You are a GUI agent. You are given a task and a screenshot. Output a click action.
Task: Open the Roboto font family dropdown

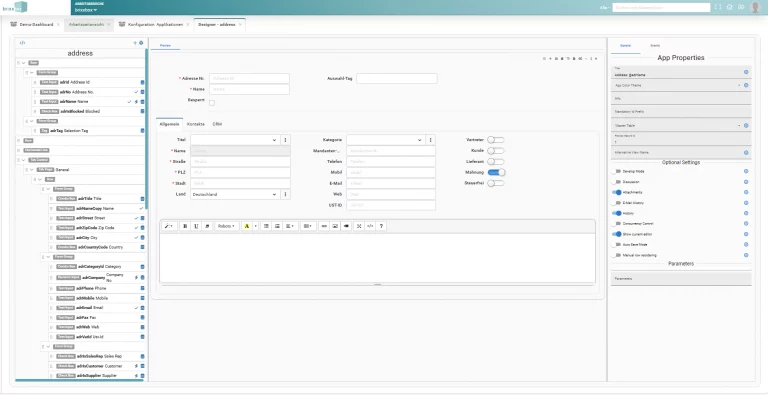point(226,226)
